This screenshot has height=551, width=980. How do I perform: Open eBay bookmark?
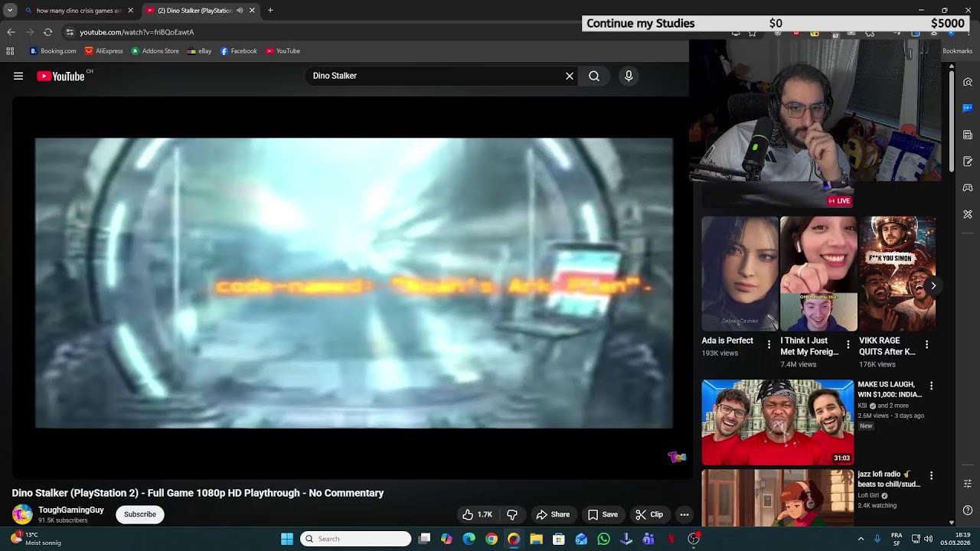[x=199, y=51]
